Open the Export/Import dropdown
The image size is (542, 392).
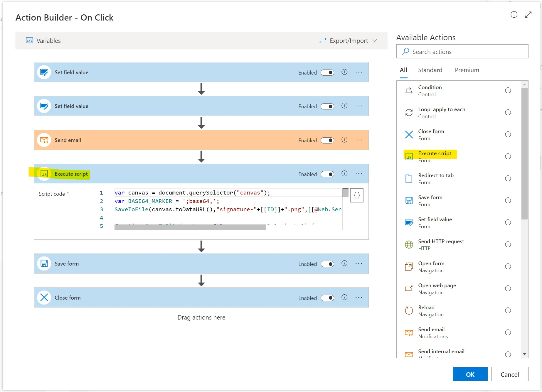click(348, 41)
